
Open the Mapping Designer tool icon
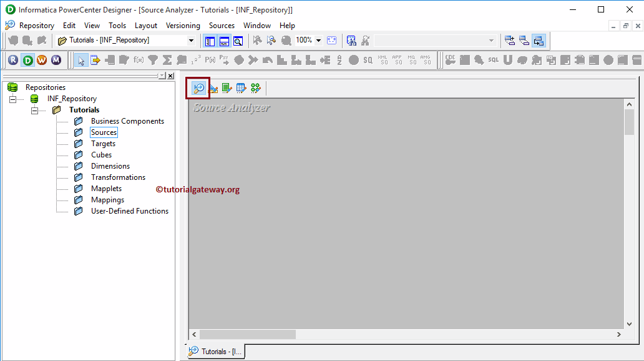point(255,88)
